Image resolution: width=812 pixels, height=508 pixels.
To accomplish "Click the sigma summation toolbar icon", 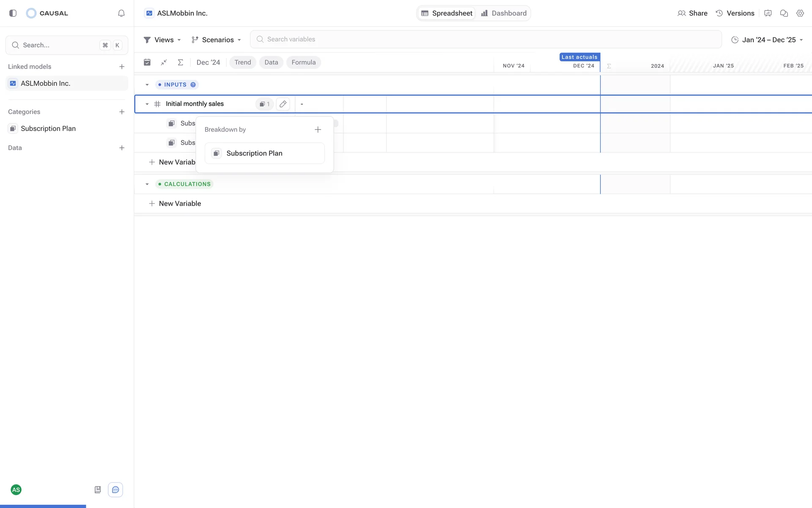I will coord(180,62).
